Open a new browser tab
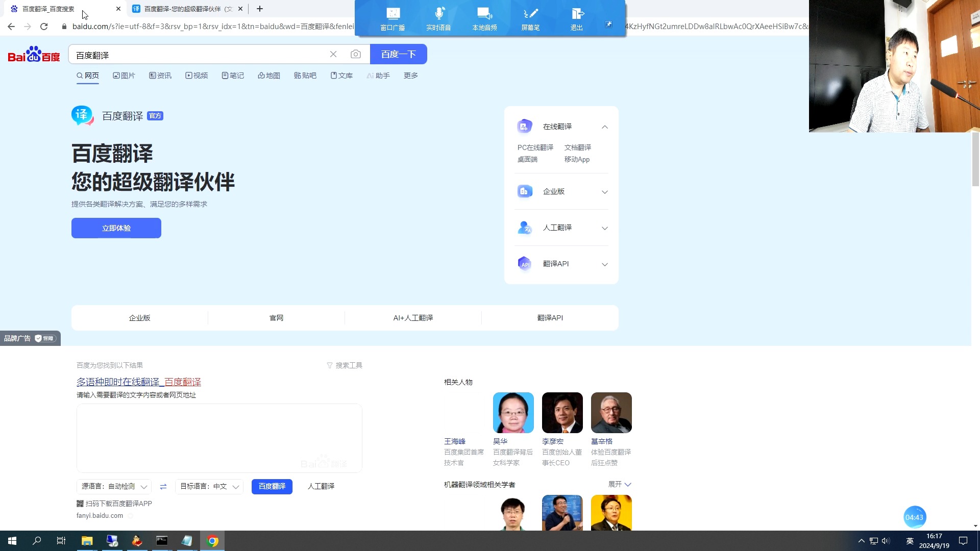The image size is (980, 551). (x=260, y=9)
